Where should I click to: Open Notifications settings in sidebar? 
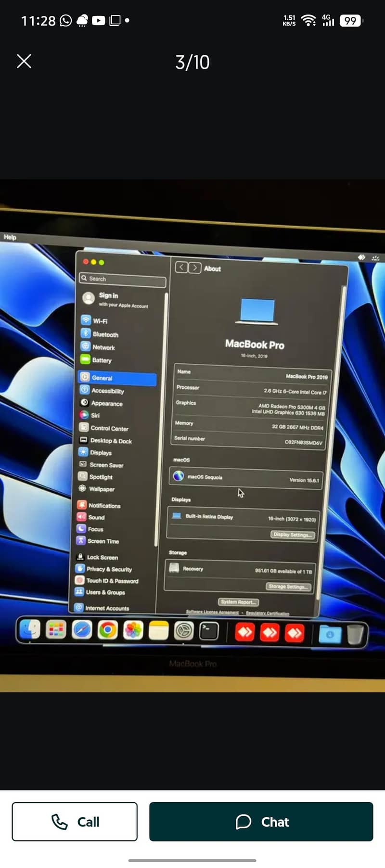[99, 505]
